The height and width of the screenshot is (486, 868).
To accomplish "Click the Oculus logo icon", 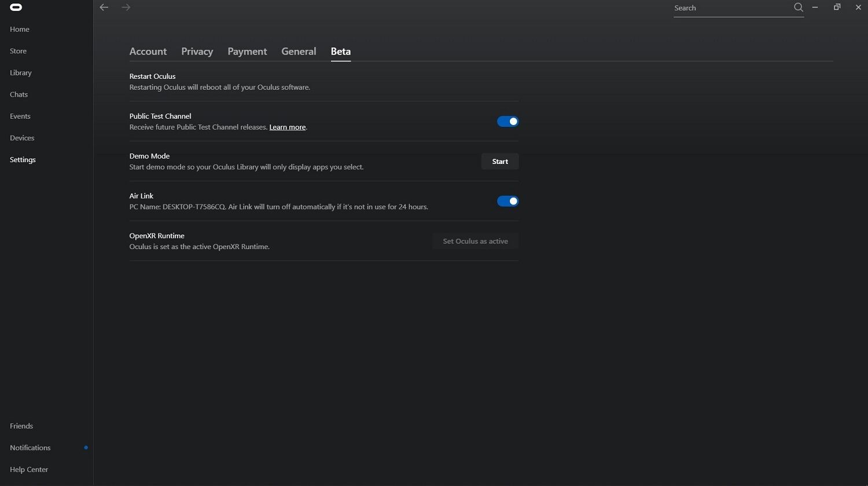I will coord(16,8).
